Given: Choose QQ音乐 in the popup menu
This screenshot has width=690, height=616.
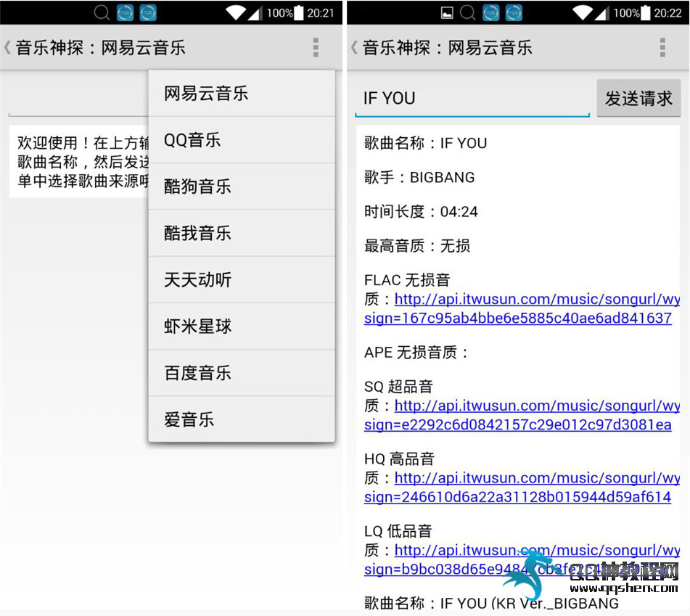Looking at the screenshot, I should [242, 140].
